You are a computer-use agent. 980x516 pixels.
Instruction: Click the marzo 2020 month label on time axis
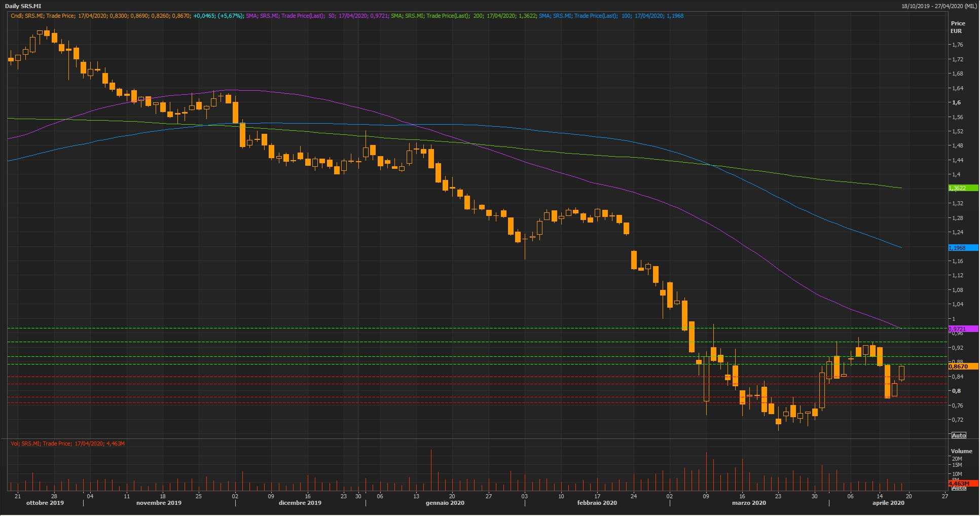(x=748, y=503)
